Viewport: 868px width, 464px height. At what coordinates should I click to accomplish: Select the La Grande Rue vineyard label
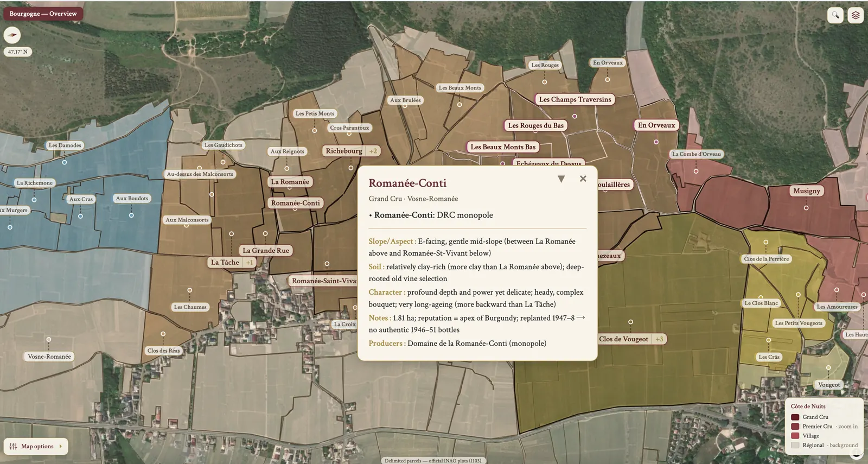tap(266, 250)
